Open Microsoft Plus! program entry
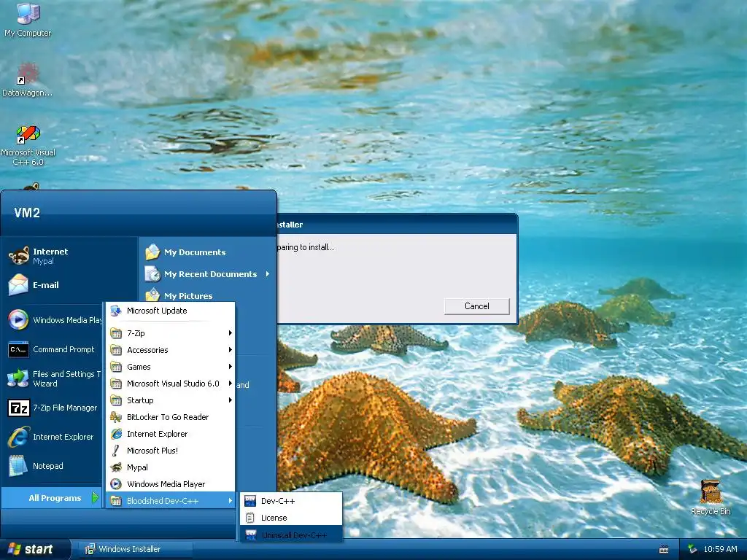The height and width of the screenshot is (560, 747). tap(171, 451)
